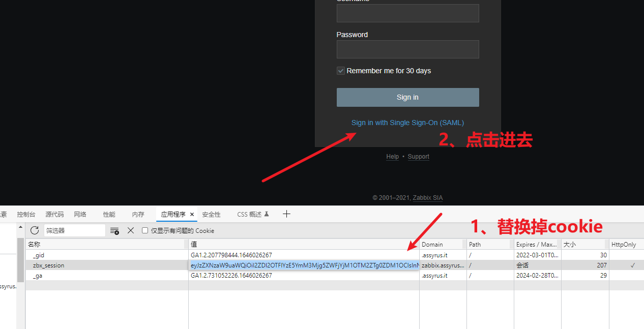Image resolution: width=644 pixels, height=329 pixels.
Task: Clear all cookies icon
Action: [114, 231]
